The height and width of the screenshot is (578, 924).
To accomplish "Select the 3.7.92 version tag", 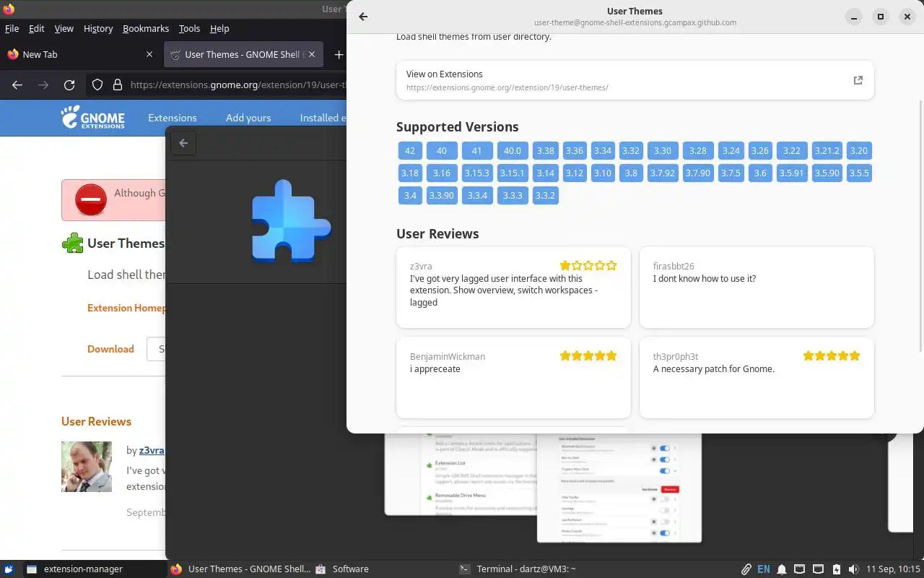I will click(x=663, y=173).
